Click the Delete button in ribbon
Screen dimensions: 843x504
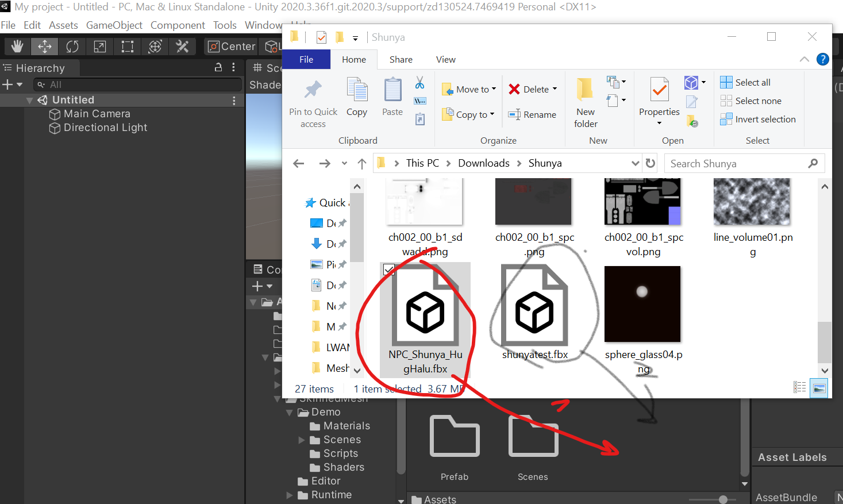tap(533, 89)
